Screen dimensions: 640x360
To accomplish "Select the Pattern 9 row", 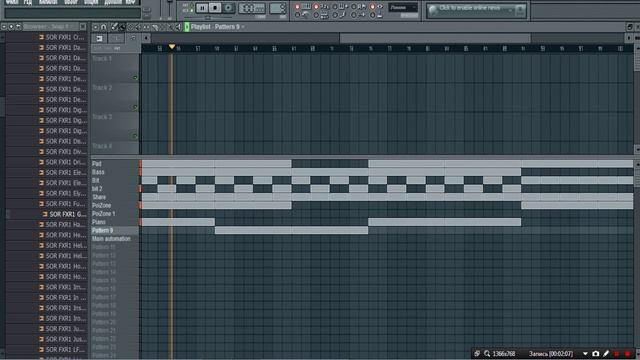I will pyautogui.click(x=115, y=231).
